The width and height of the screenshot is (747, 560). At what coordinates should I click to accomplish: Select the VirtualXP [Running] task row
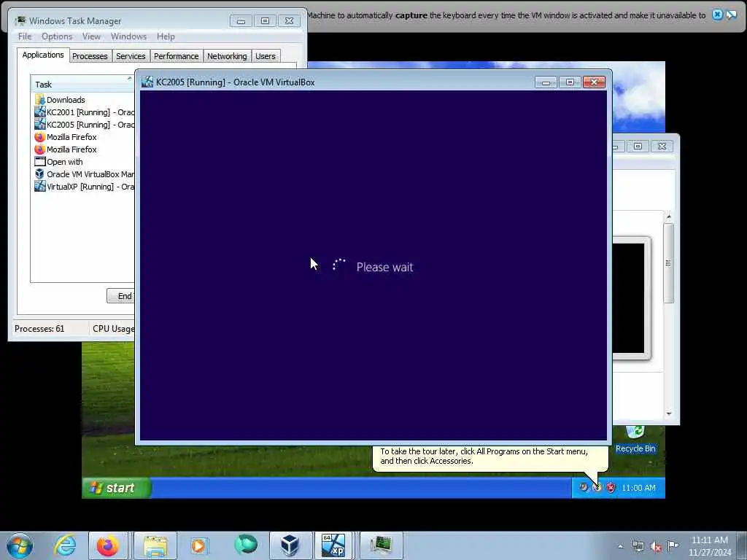click(83, 187)
